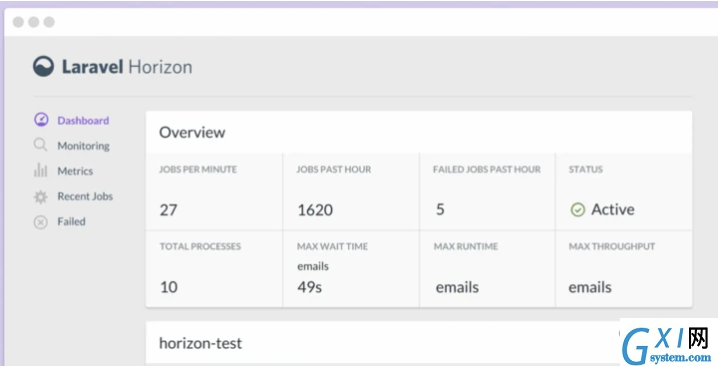
Task: Select Recent Jobs in the sidebar
Action: (x=85, y=196)
